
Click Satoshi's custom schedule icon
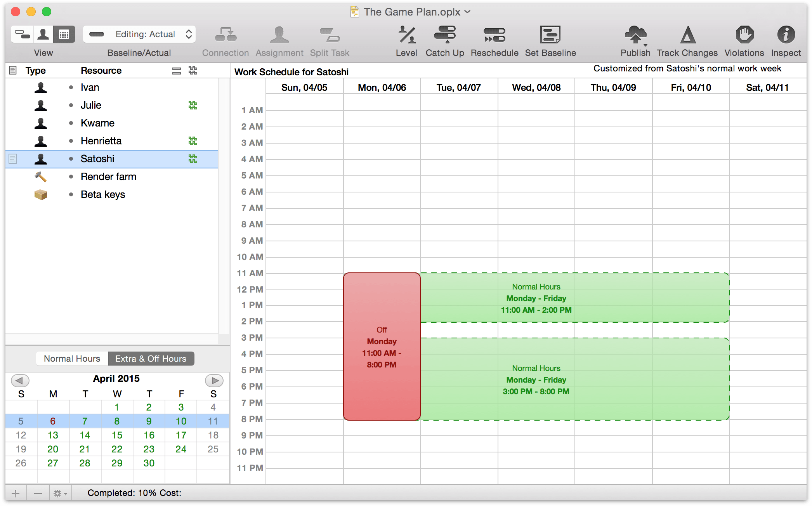pos(193,159)
